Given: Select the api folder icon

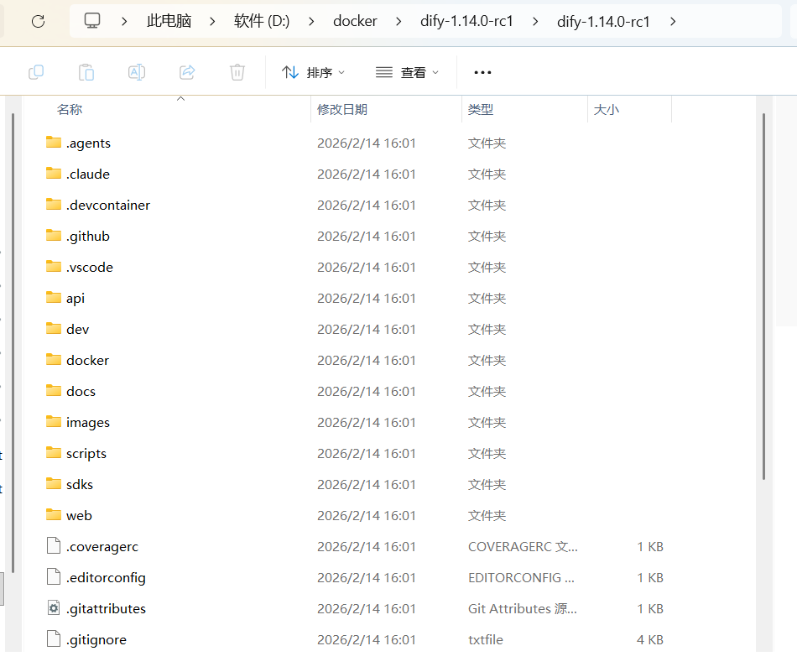Looking at the screenshot, I should click(54, 297).
